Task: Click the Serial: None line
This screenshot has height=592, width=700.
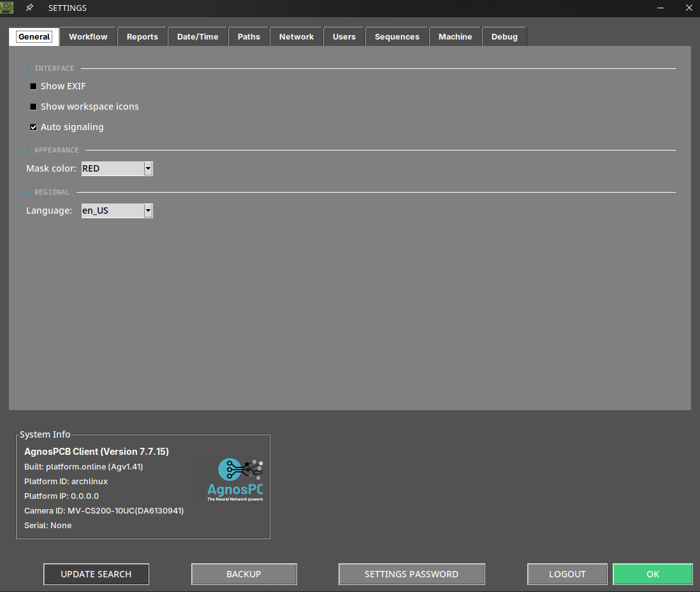Action: (48, 526)
